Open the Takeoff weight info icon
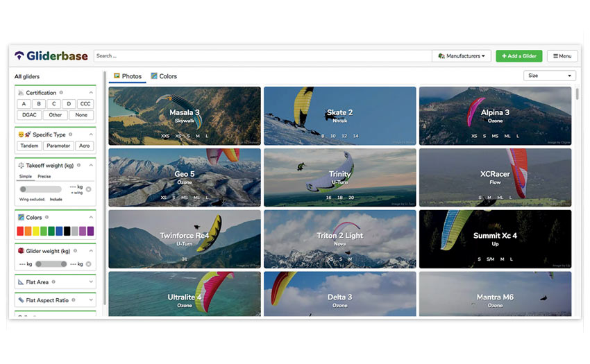Image resolution: width=590 pixels, height=364 pixels. click(78, 165)
